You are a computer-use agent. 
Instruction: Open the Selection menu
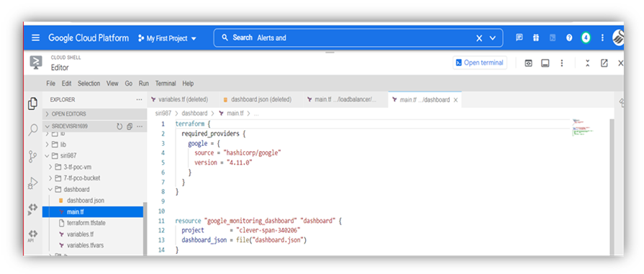click(x=89, y=83)
